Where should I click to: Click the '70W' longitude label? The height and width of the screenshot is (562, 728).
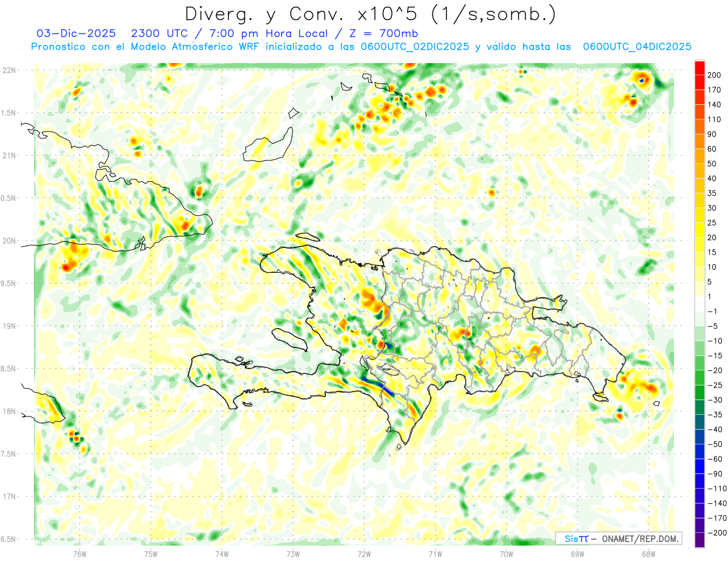(x=507, y=554)
